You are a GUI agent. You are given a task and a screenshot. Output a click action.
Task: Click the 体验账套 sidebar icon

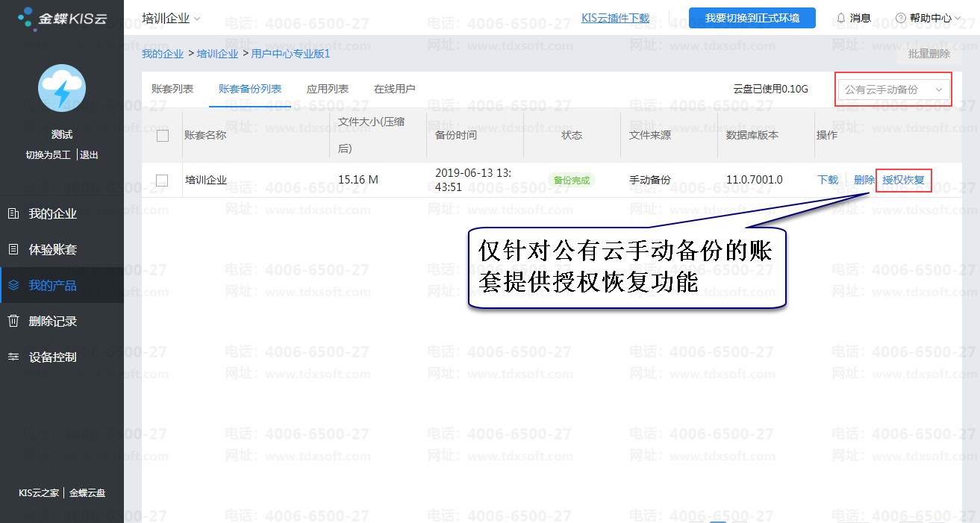13,250
